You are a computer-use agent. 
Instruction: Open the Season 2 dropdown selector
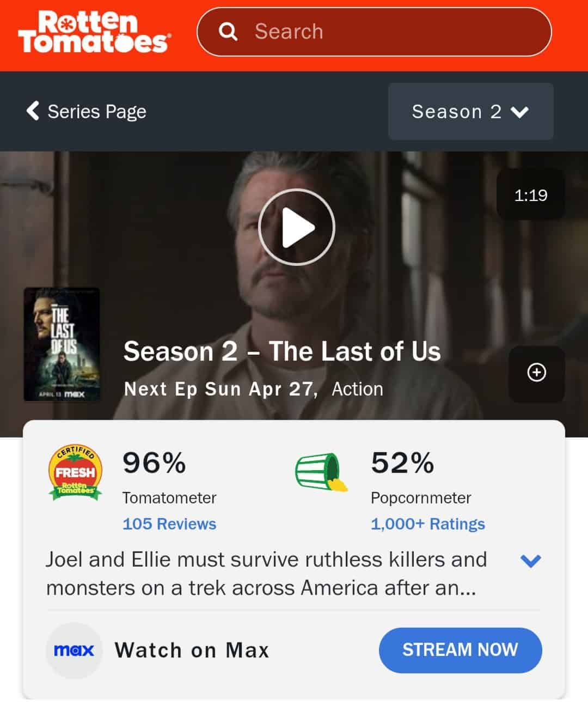pyautogui.click(x=470, y=111)
